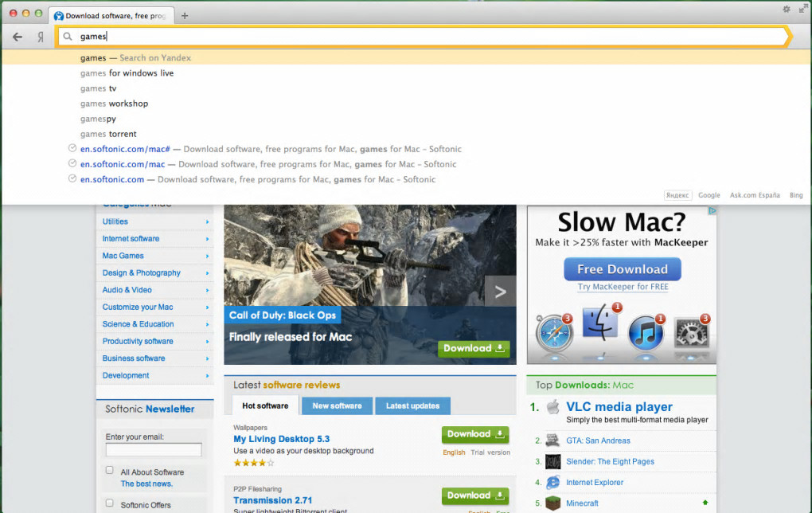The width and height of the screenshot is (812, 513).
Task: Open the Development category link
Action: coord(125,376)
